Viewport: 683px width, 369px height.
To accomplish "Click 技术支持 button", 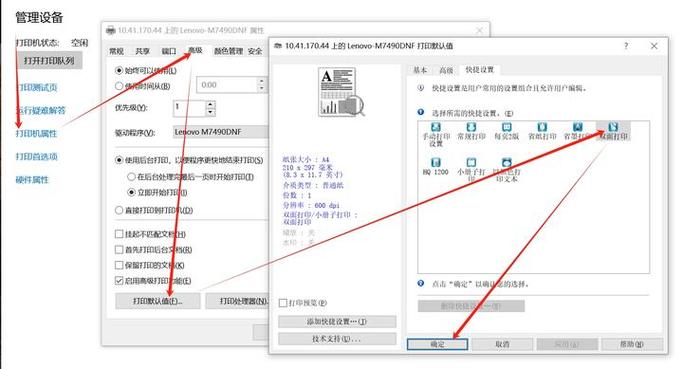I will coord(337,339).
